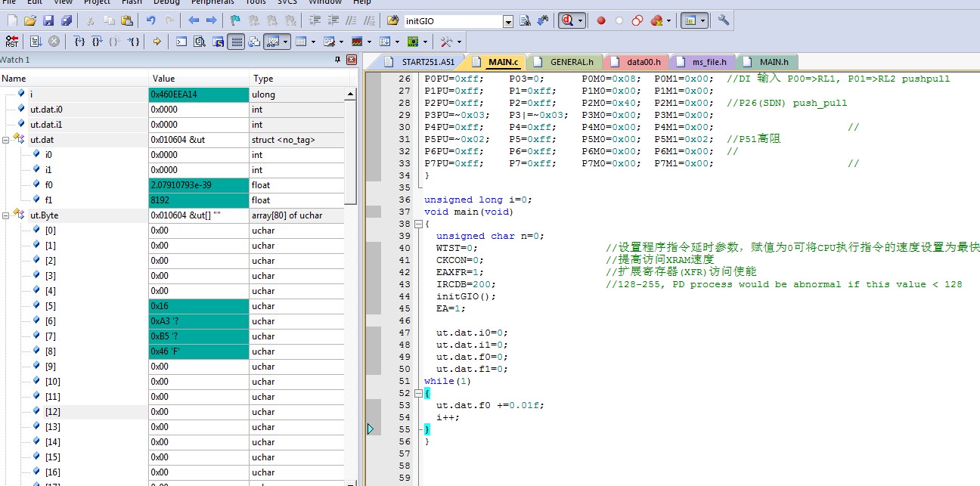Save all files icon
The width and height of the screenshot is (980, 486).
coord(67,21)
